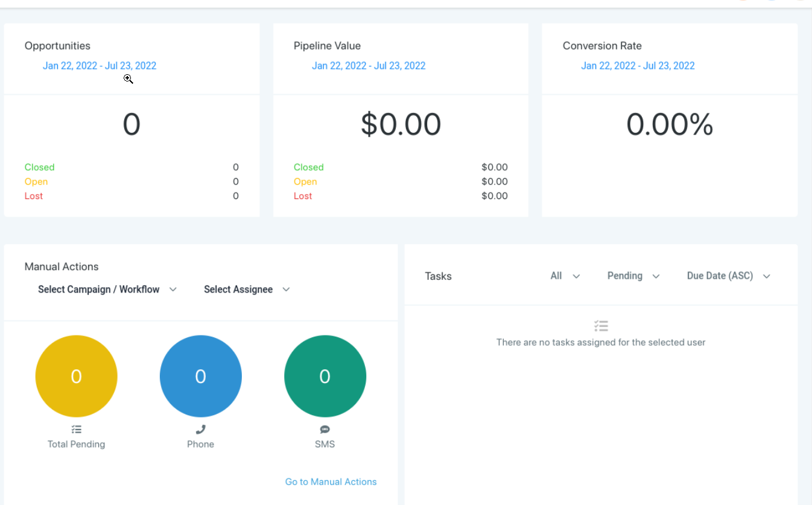
Task: Click the Lost label under Opportunities
Action: point(34,196)
